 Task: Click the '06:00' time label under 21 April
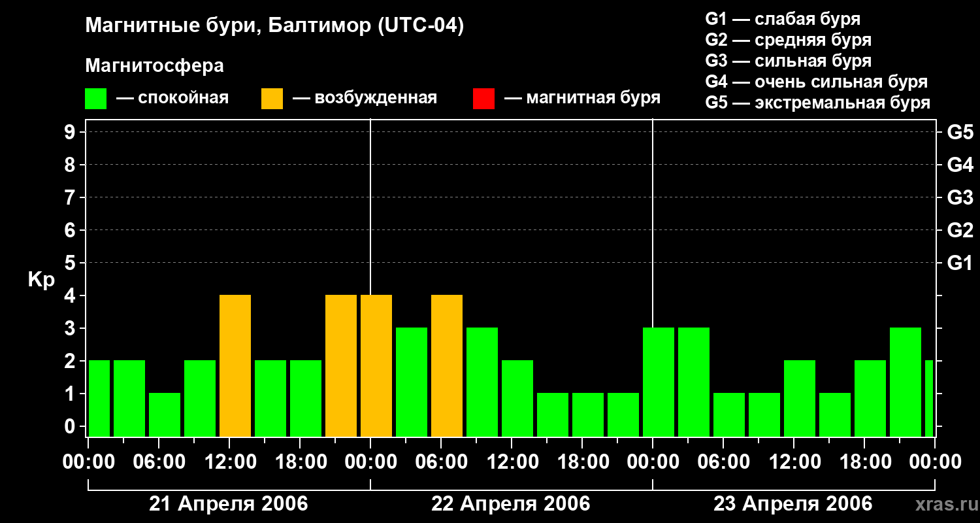159,462
